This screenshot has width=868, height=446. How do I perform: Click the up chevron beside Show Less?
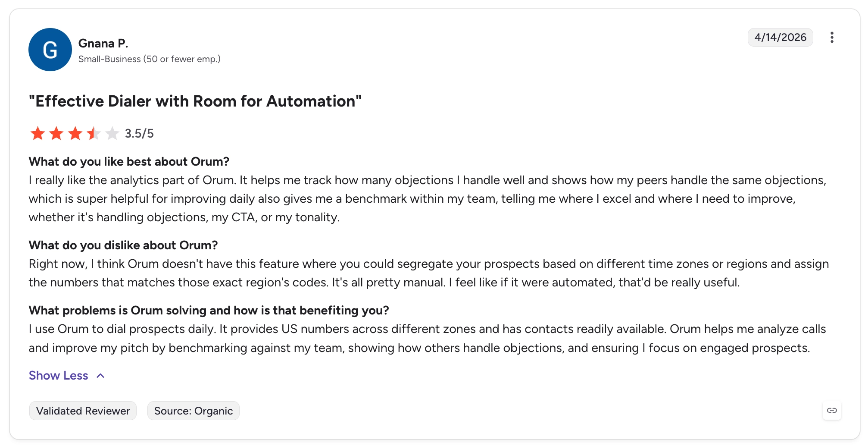click(x=100, y=376)
